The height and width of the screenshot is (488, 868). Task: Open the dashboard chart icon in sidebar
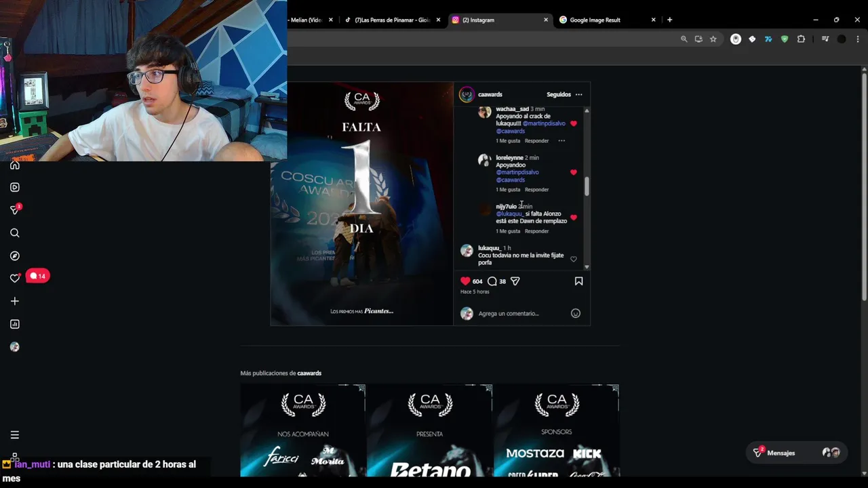(15, 324)
